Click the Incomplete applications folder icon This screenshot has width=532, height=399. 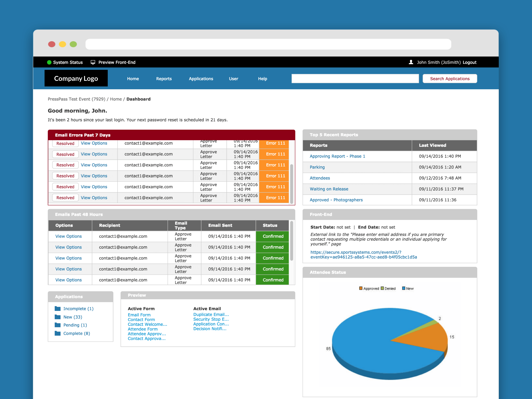pos(58,309)
